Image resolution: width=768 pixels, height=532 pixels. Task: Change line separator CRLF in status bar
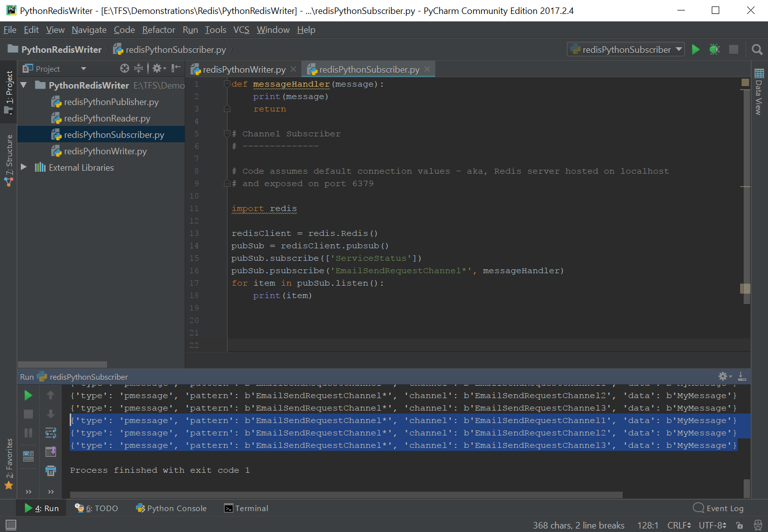pyautogui.click(x=679, y=526)
